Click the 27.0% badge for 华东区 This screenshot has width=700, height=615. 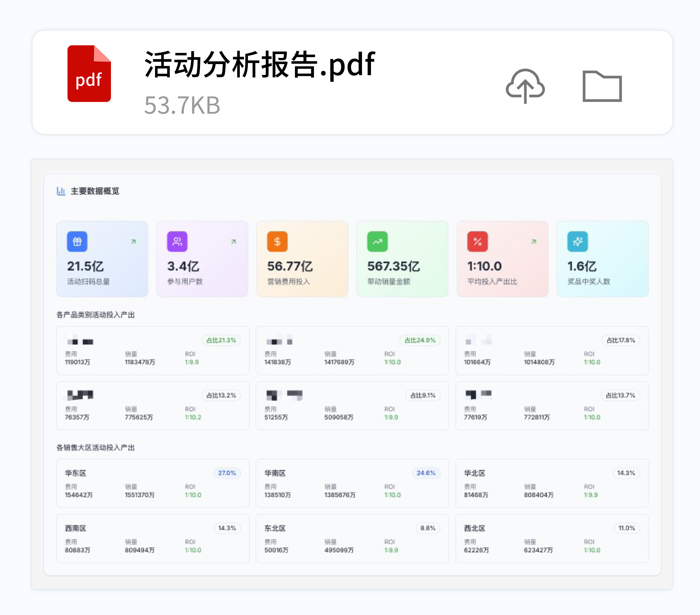point(227,473)
